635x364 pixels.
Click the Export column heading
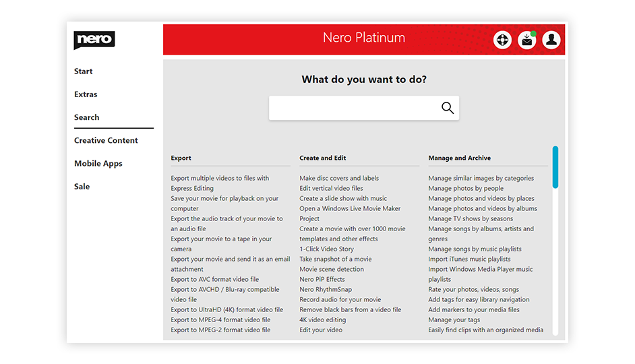[181, 158]
